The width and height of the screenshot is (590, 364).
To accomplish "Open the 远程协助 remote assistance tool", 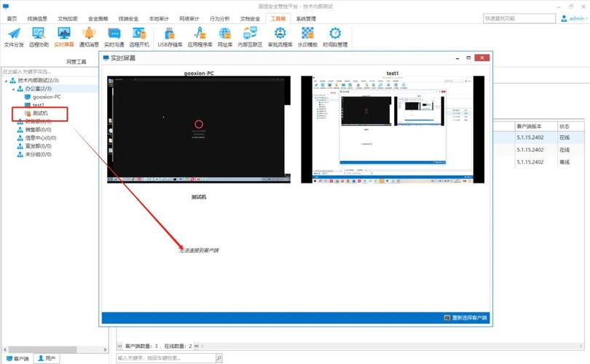I will pyautogui.click(x=38, y=36).
